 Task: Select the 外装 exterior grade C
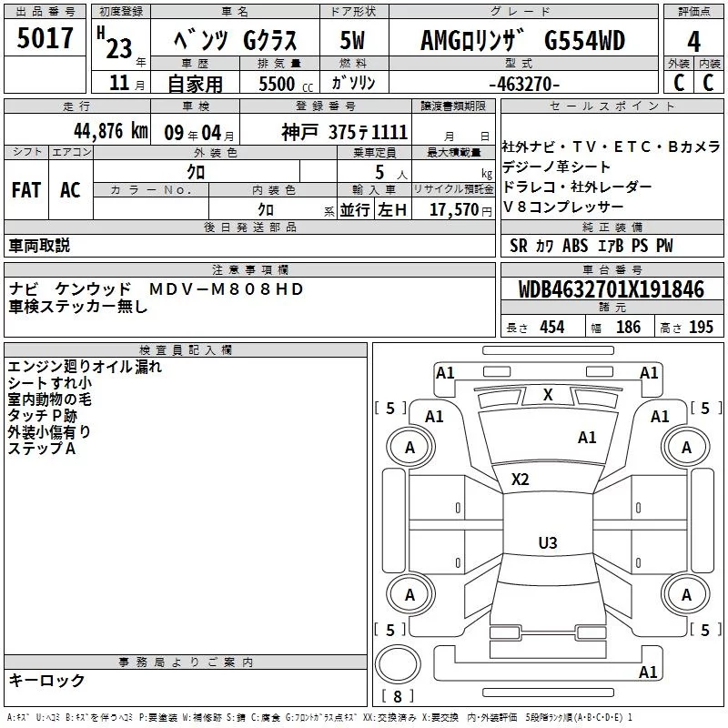pyautogui.click(x=679, y=83)
